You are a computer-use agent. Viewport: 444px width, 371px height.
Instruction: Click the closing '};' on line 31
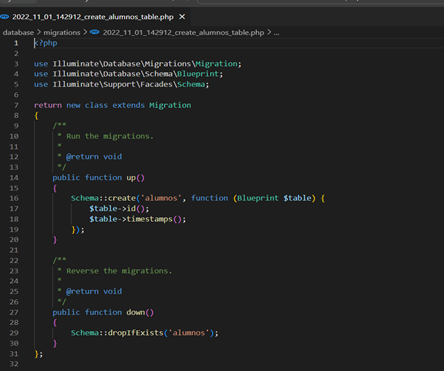(x=38, y=354)
